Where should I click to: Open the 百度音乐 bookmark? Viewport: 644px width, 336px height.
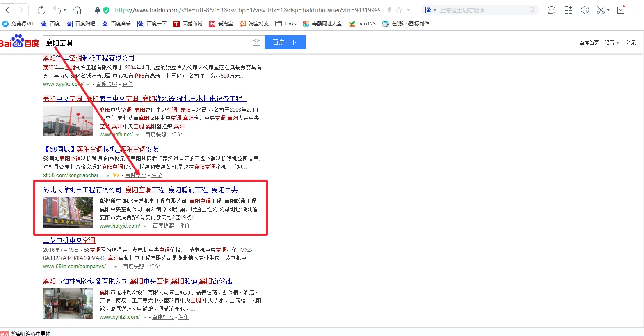tap(116, 24)
